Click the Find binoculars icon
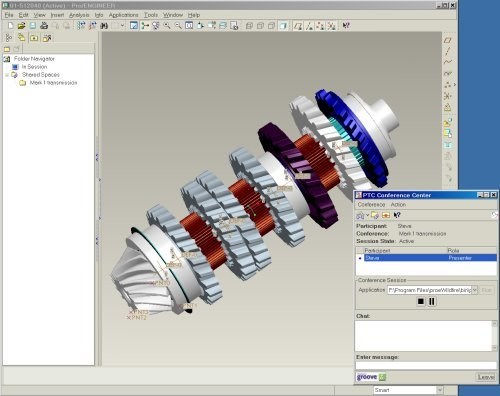Screen dimensions: 500x396 pyautogui.click(x=104, y=26)
